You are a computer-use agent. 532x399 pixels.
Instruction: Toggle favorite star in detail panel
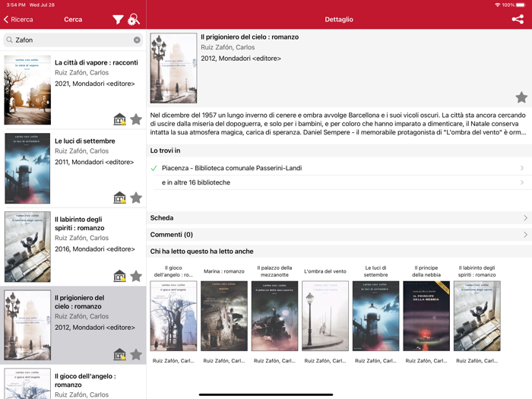point(521,97)
